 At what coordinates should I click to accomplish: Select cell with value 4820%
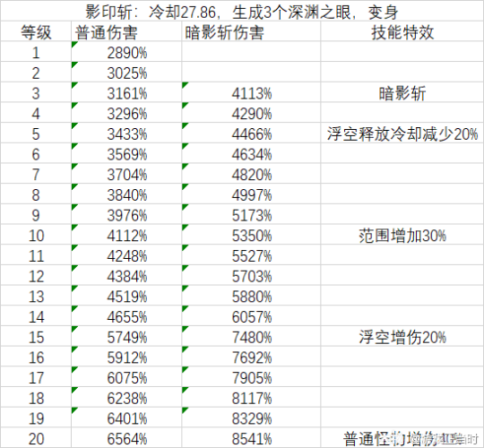(251, 174)
